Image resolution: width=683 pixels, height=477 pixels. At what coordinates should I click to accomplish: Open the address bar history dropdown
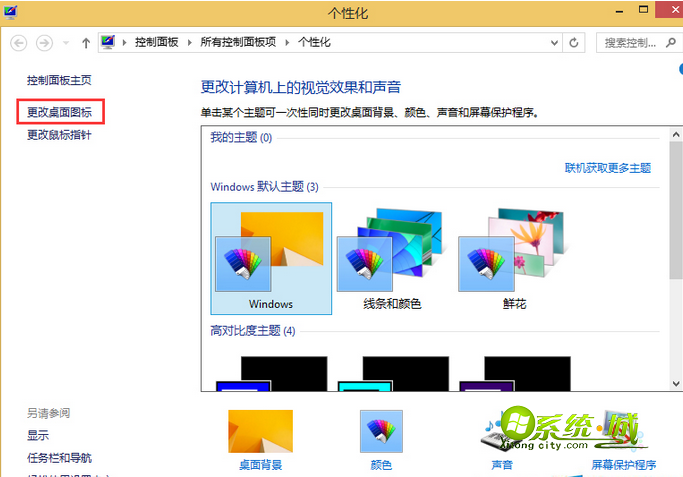pyautogui.click(x=554, y=43)
